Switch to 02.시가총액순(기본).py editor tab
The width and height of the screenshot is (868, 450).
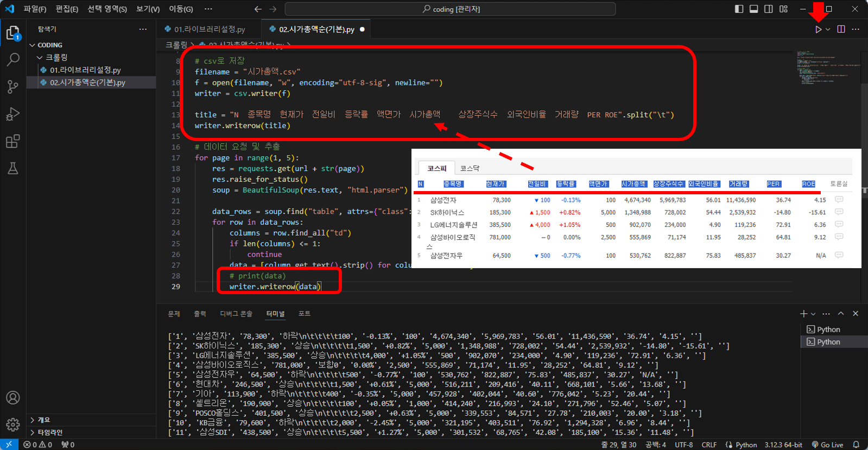pyautogui.click(x=316, y=29)
